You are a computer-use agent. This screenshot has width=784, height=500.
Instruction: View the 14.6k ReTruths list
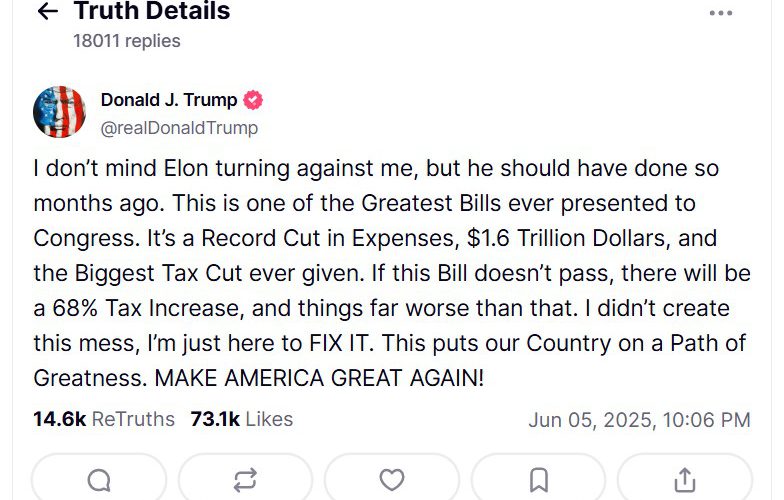(x=104, y=419)
